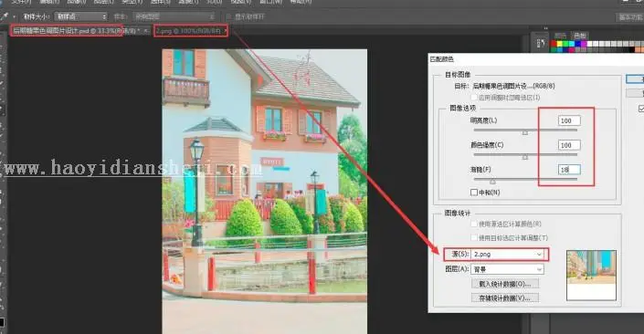Switch to the 色板 panel tab
Viewport: 644px width, 334px height.
[x=579, y=36]
